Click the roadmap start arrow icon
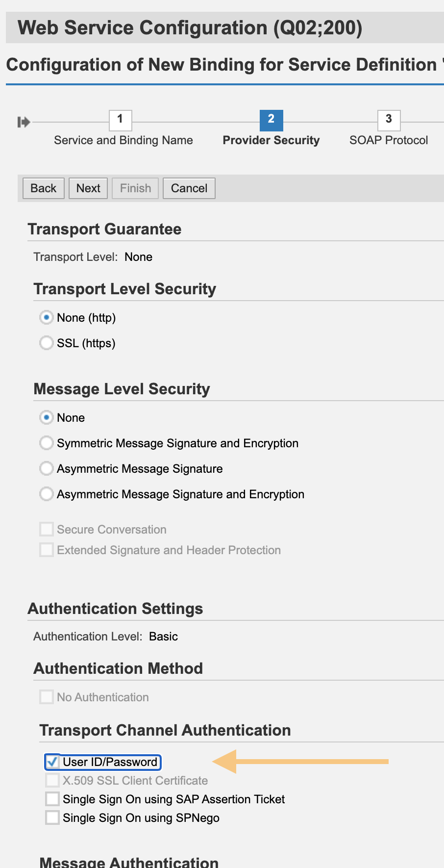Viewport: 444px width, 868px height. pos(23,122)
